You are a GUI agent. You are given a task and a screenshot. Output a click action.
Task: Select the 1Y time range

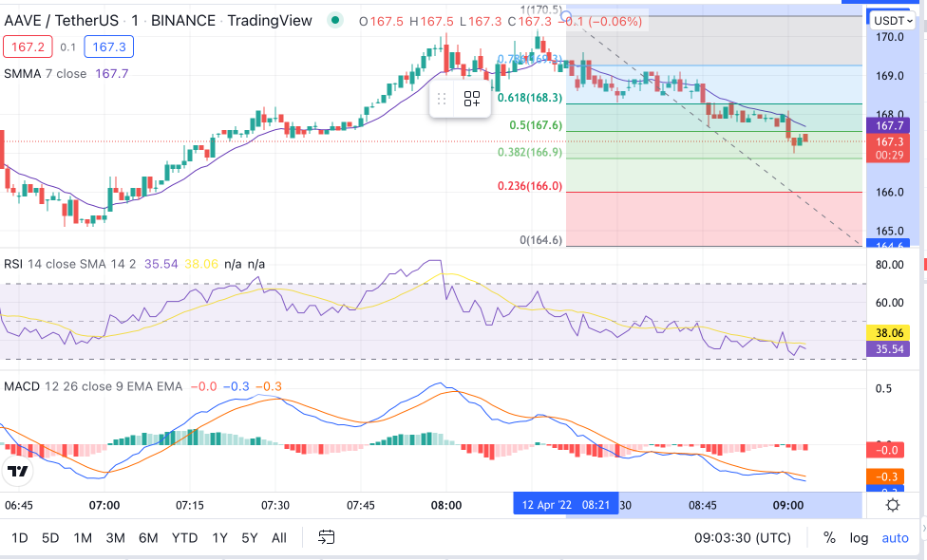tap(220, 537)
